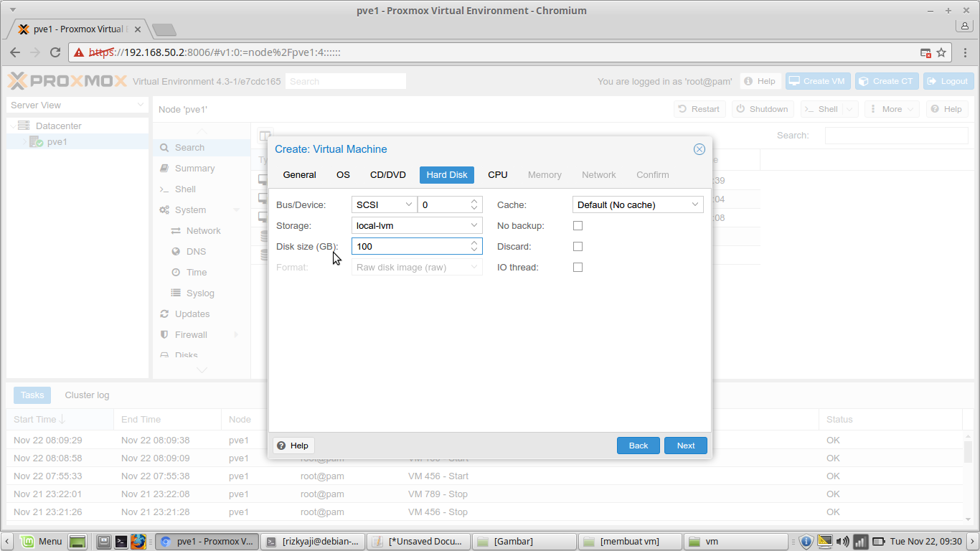Select the Tasks tab
This screenshot has width=980, height=551.
coord(32,395)
